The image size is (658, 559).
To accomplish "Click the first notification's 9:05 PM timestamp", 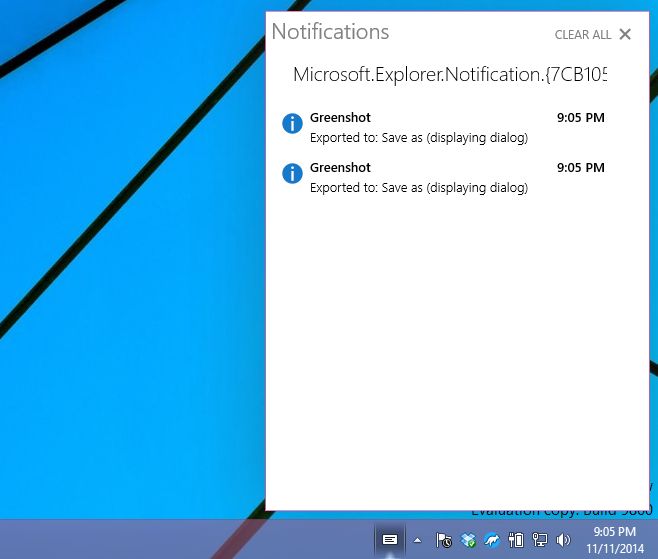I will click(580, 118).
